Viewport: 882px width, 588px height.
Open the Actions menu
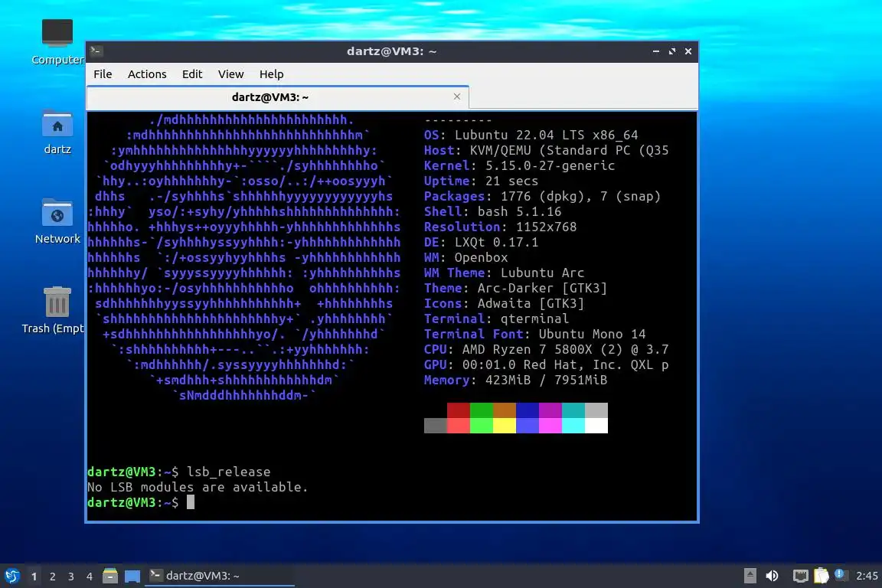pos(147,74)
